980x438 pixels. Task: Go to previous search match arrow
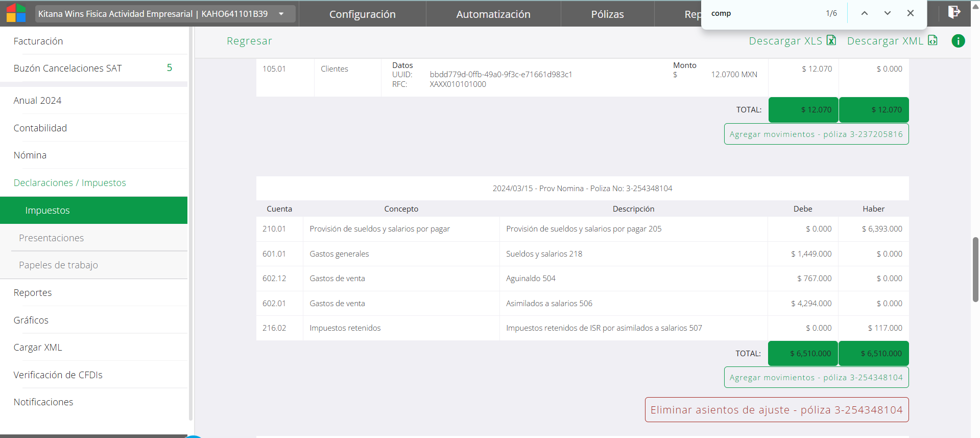tap(865, 13)
